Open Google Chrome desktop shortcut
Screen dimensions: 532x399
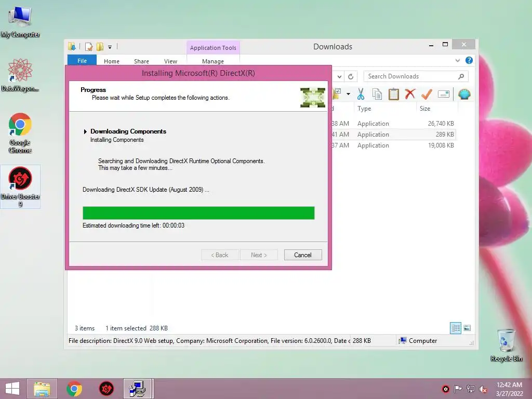point(20,133)
